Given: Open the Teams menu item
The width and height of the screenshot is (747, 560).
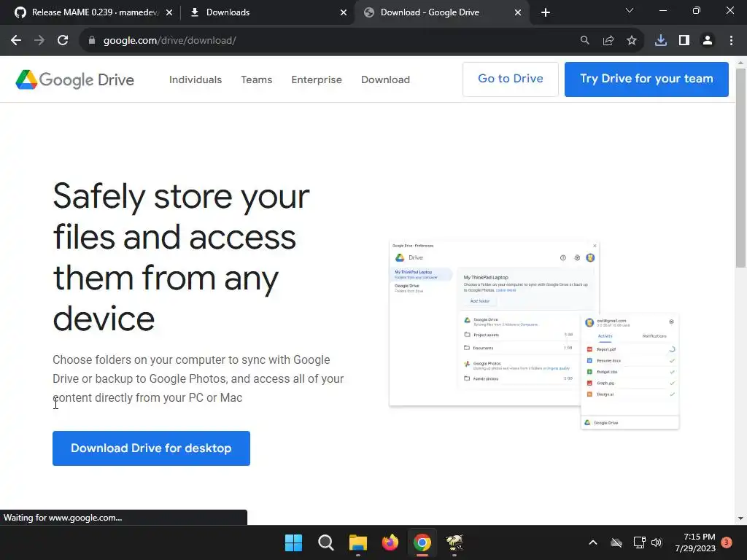Looking at the screenshot, I should point(256,79).
